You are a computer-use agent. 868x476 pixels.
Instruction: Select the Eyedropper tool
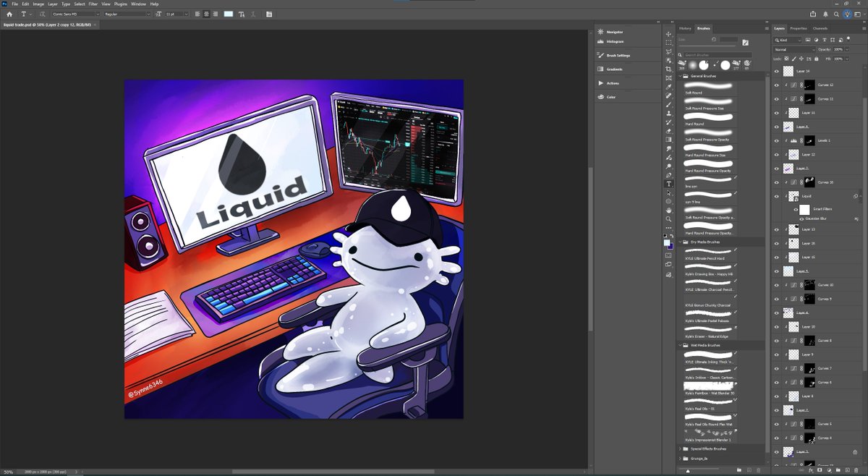(669, 87)
